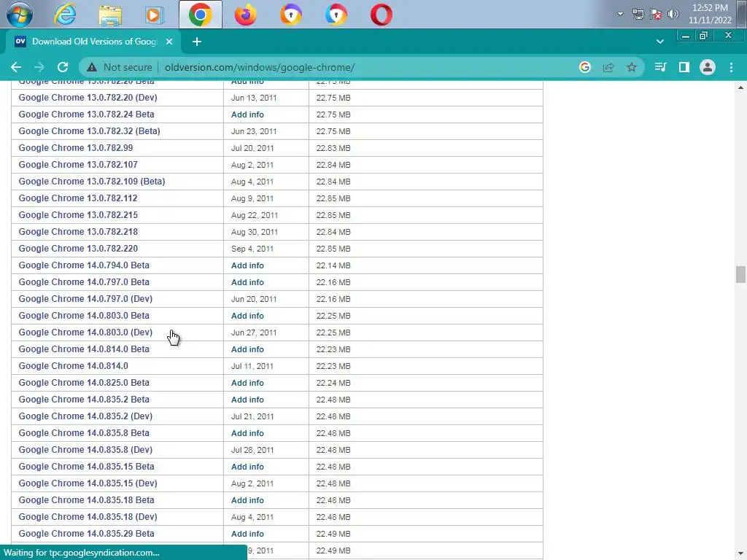Show hidden system tray icons
The width and height of the screenshot is (747, 560).
point(620,15)
